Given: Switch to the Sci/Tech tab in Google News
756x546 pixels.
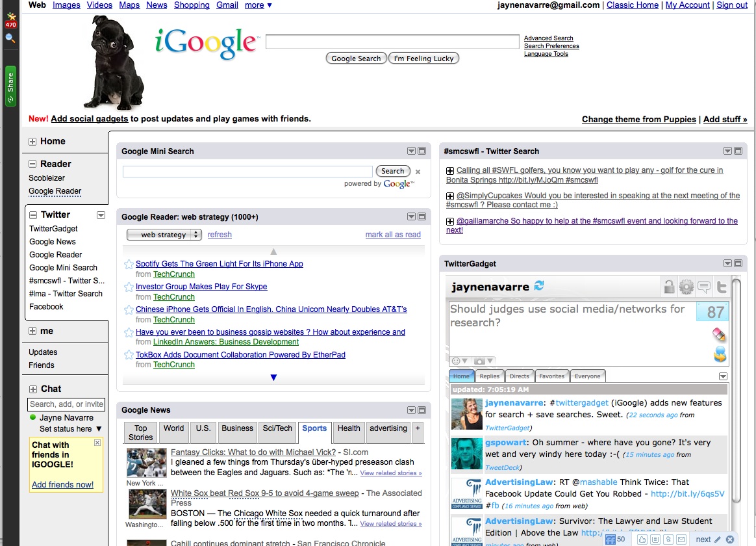Looking at the screenshot, I should click(x=277, y=433).
